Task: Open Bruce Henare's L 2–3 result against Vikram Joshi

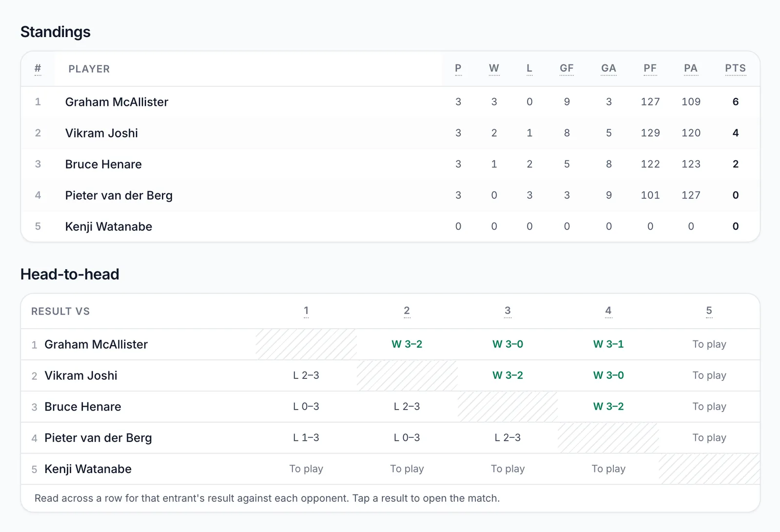Action: [x=407, y=407]
